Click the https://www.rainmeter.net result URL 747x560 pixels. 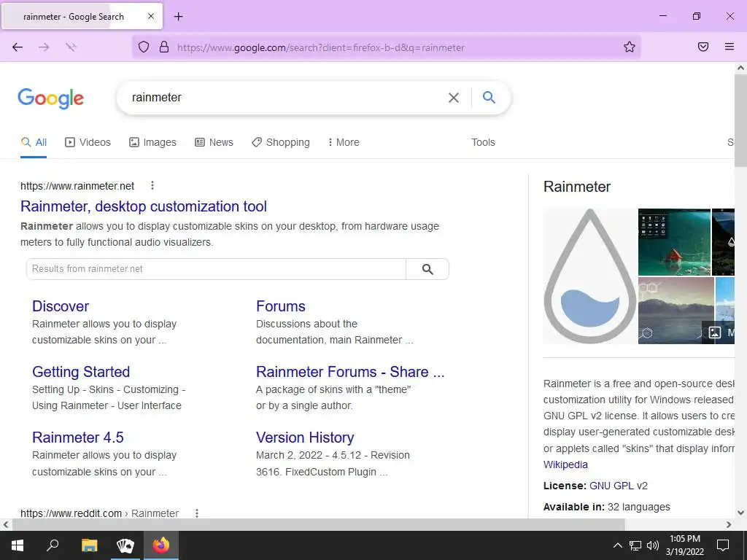77,186
